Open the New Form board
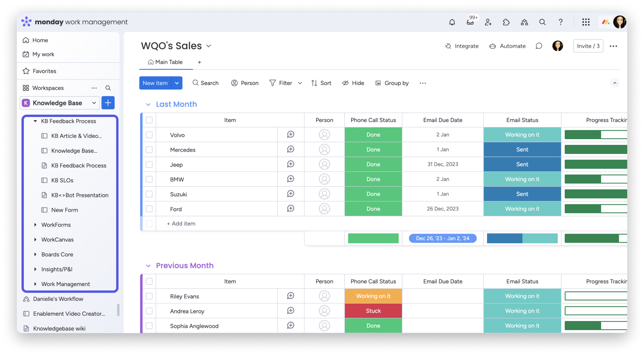 [64, 210]
